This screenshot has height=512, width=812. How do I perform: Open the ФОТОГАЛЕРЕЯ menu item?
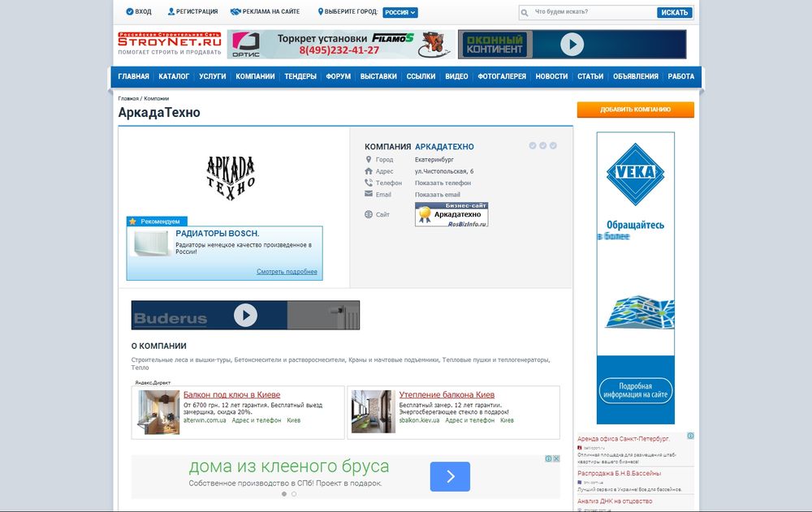[x=501, y=76]
